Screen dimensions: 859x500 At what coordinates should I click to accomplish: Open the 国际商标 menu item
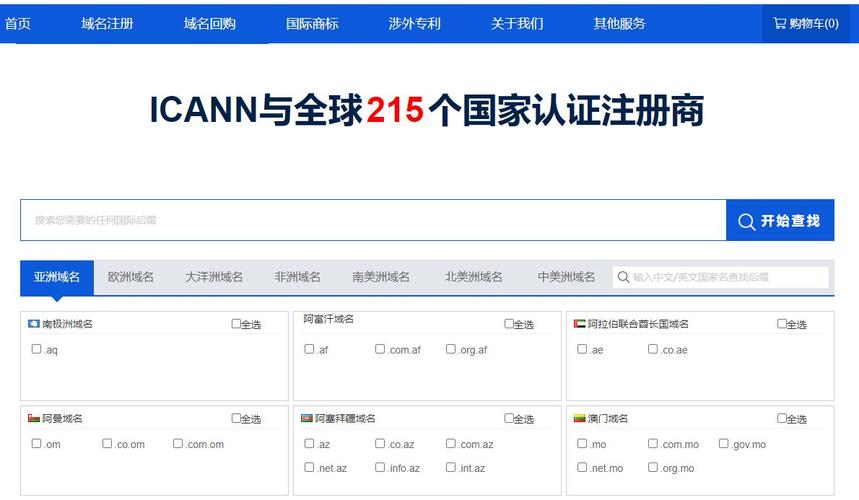point(312,24)
